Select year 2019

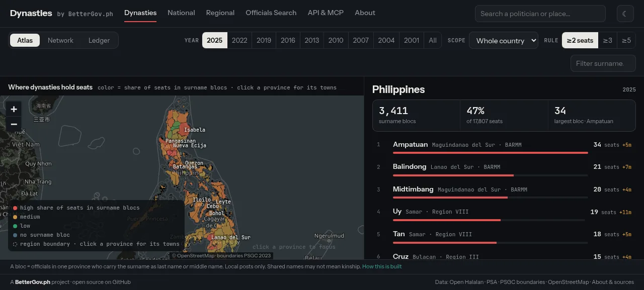point(264,40)
